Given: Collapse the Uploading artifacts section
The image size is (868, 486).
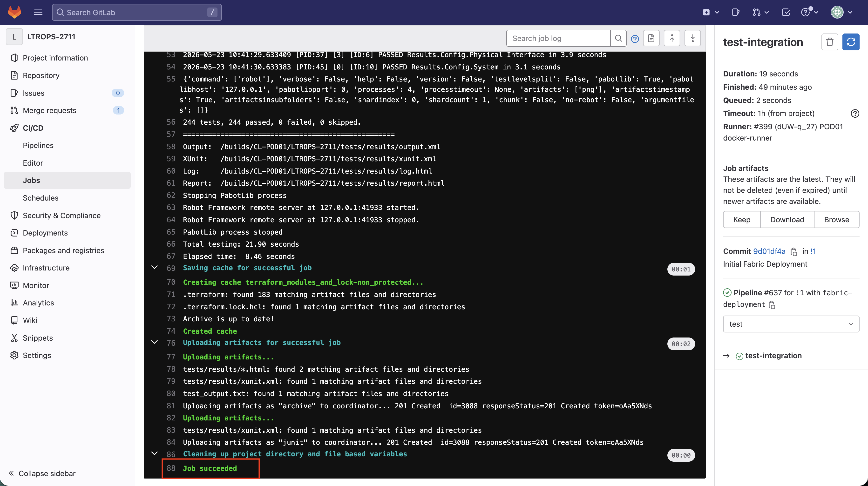Looking at the screenshot, I should click(x=154, y=343).
